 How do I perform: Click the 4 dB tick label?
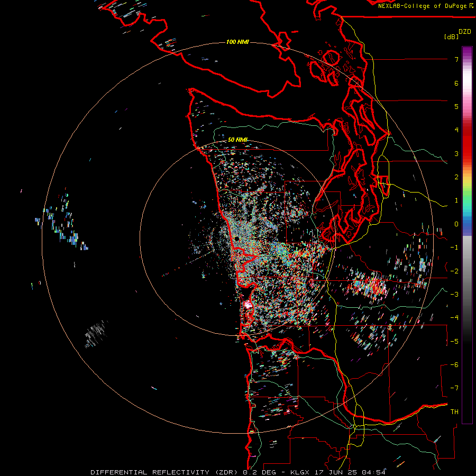coord(456,130)
